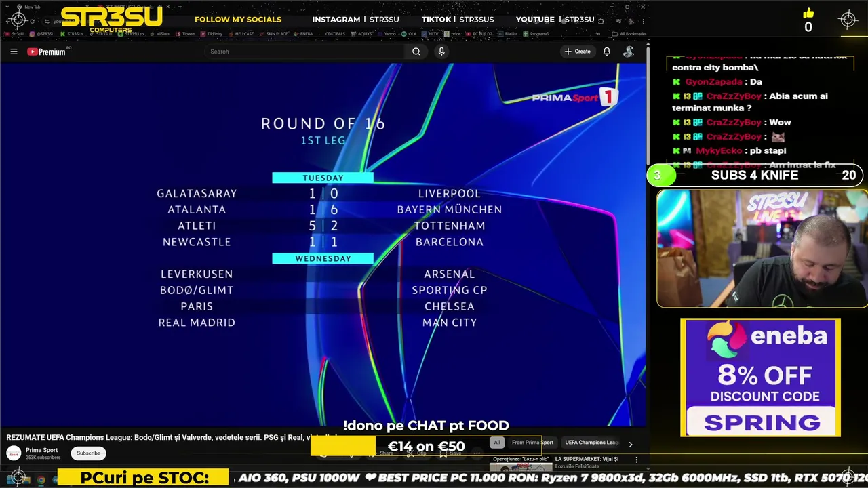
Task: Open the ProgramG bookmark
Action: pos(537,33)
